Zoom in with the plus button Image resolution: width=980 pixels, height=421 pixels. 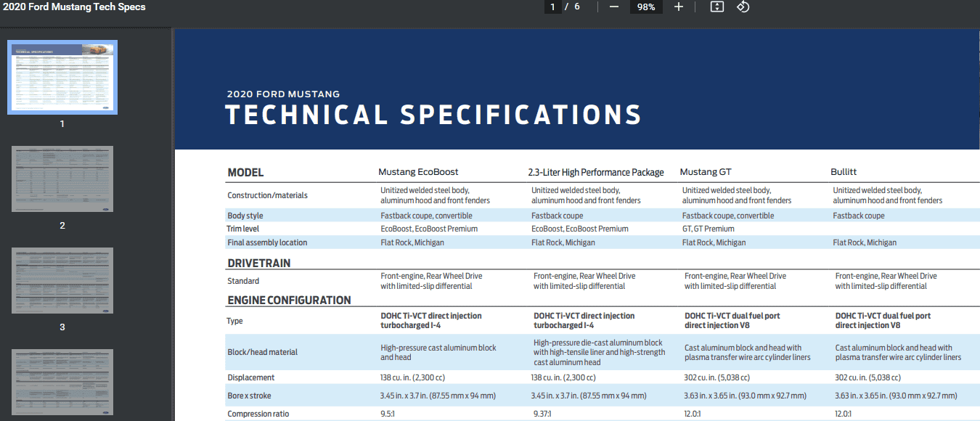click(x=679, y=7)
